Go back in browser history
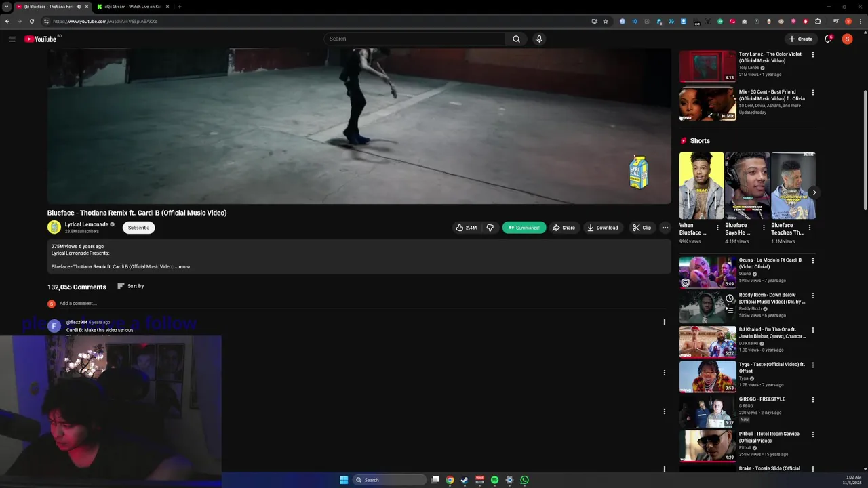Viewport: 868px width, 488px height. click(x=7, y=21)
